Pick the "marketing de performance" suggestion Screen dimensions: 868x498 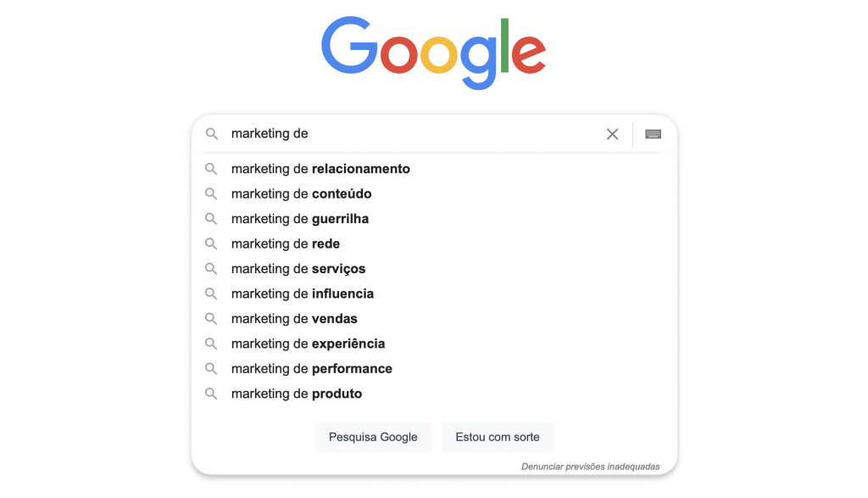(311, 369)
